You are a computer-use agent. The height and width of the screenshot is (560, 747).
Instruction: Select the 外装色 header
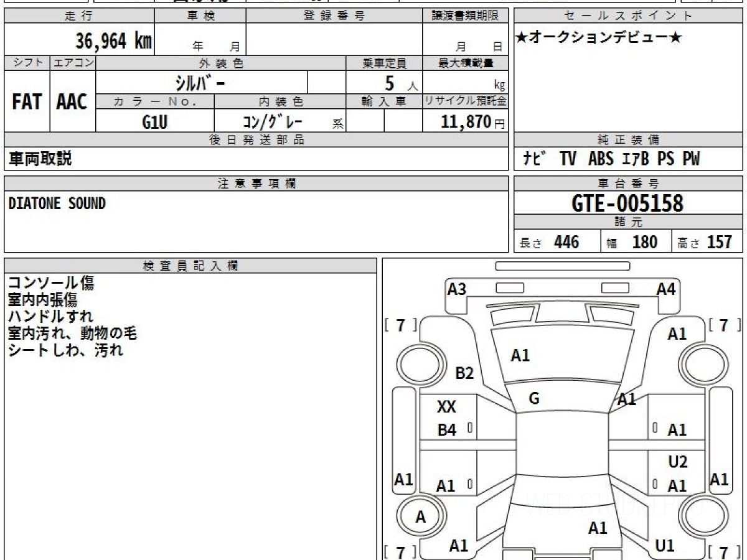[x=221, y=63]
